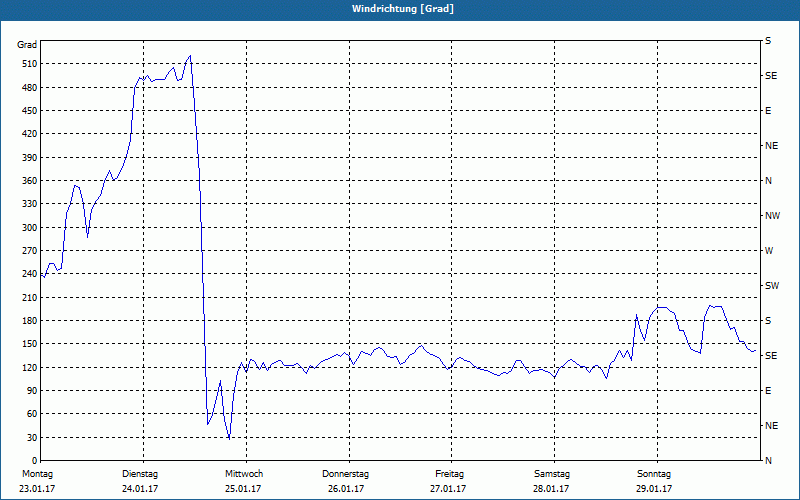Click the 'NW' compass label
The image size is (800, 500).
click(x=772, y=216)
